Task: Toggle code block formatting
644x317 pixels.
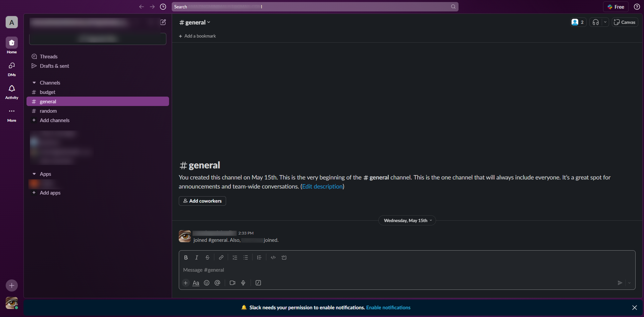Action: (x=284, y=258)
